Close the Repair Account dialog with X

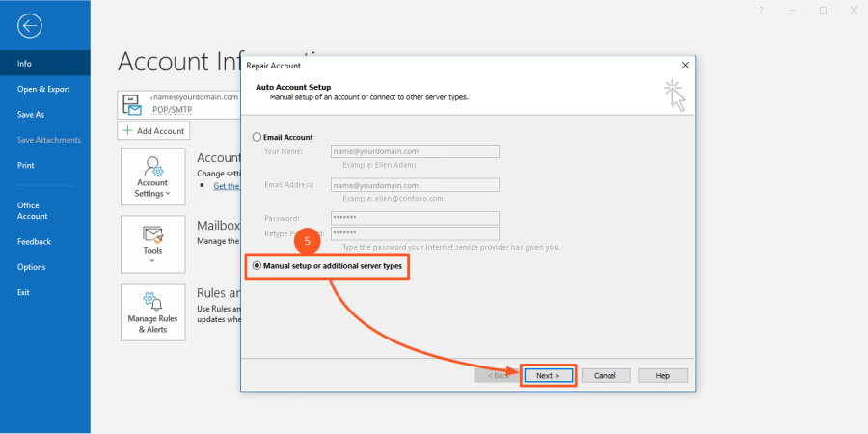click(x=685, y=65)
